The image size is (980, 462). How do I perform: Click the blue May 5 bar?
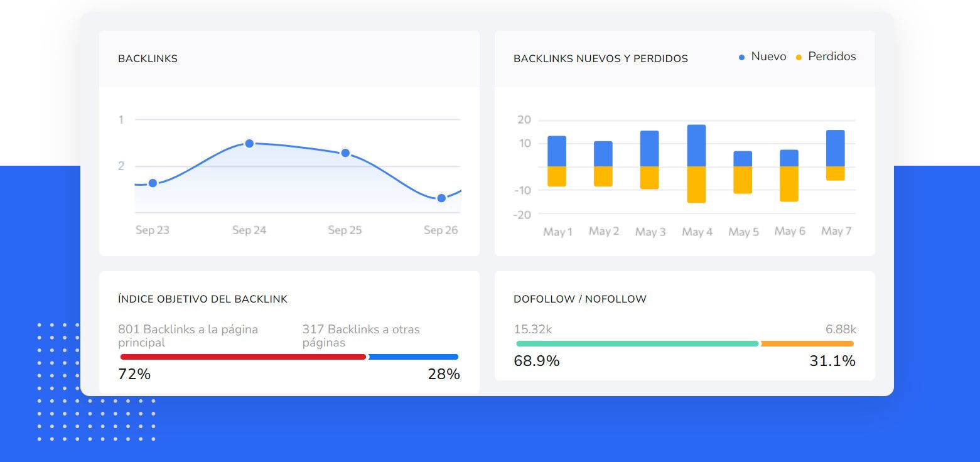coord(743,159)
